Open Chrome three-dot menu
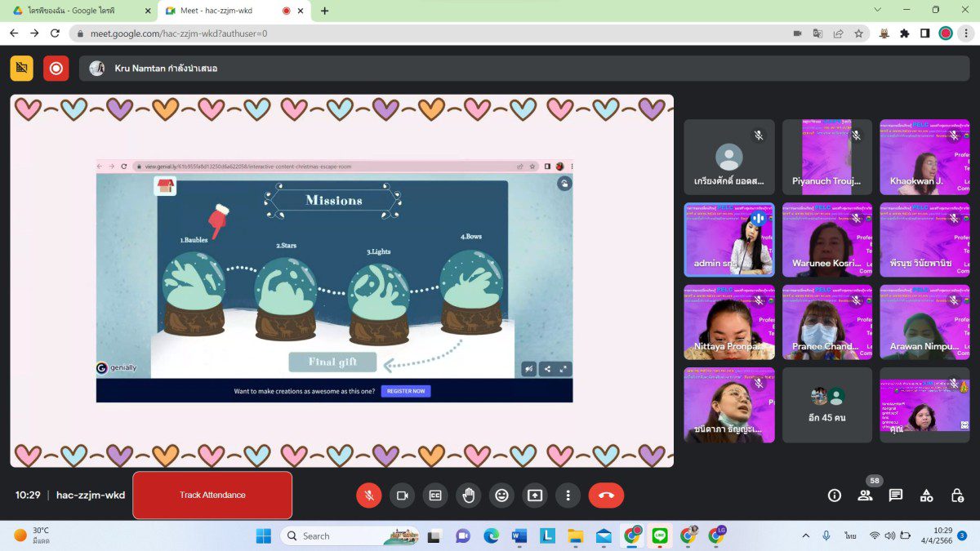 click(966, 33)
